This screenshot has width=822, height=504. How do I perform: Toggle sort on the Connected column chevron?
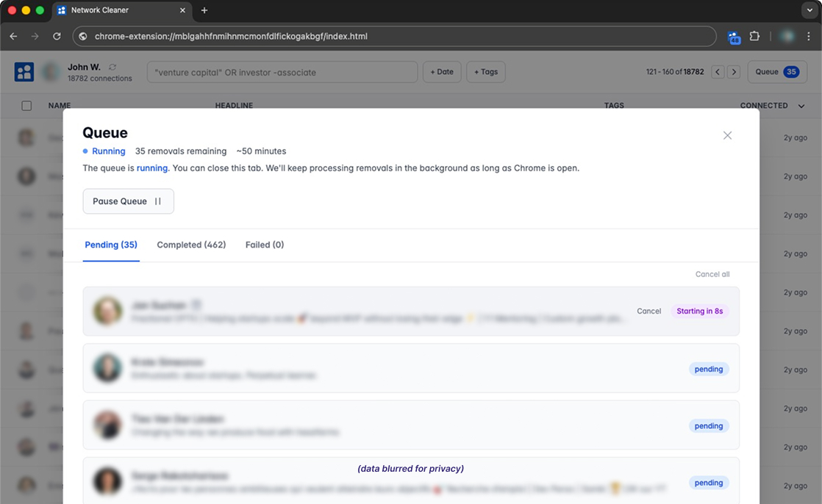(x=801, y=105)
